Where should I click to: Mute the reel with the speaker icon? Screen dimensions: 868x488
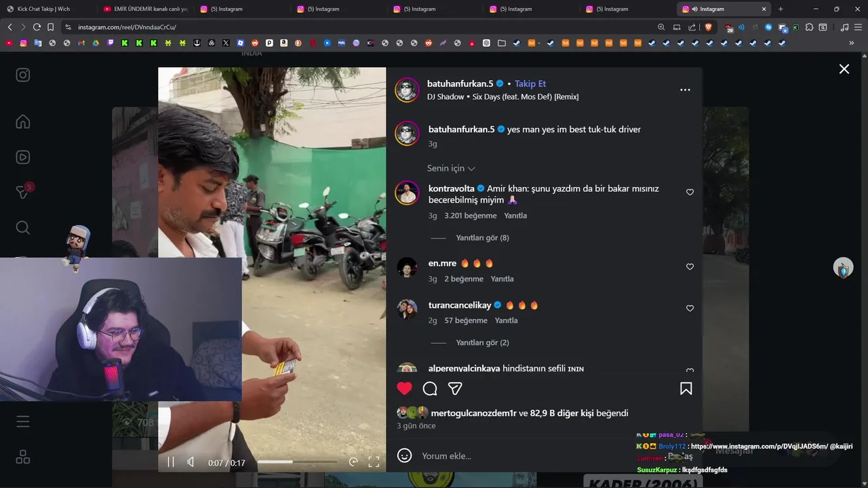191,462
